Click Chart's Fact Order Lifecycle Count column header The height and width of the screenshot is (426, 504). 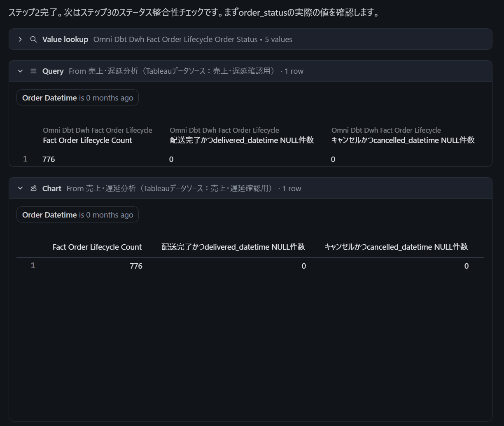pyautogui.click(x=97, y=247)
